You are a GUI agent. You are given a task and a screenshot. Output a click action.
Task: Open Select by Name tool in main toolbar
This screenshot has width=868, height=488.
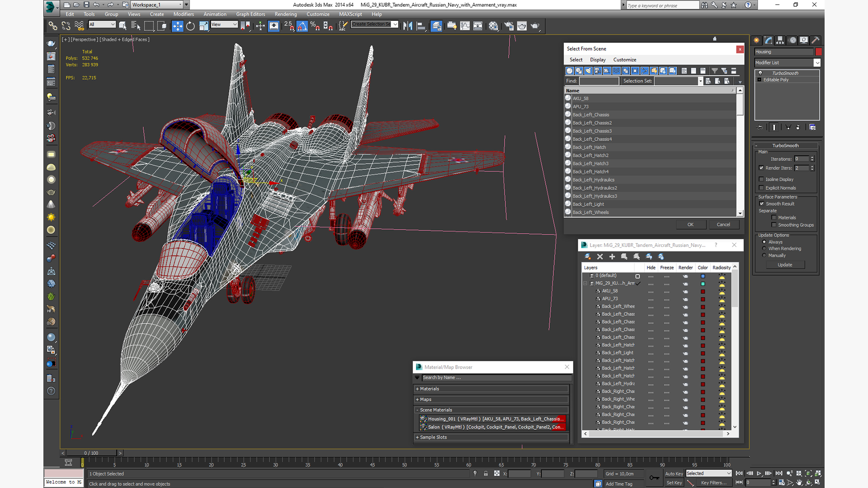pos(135,26)
